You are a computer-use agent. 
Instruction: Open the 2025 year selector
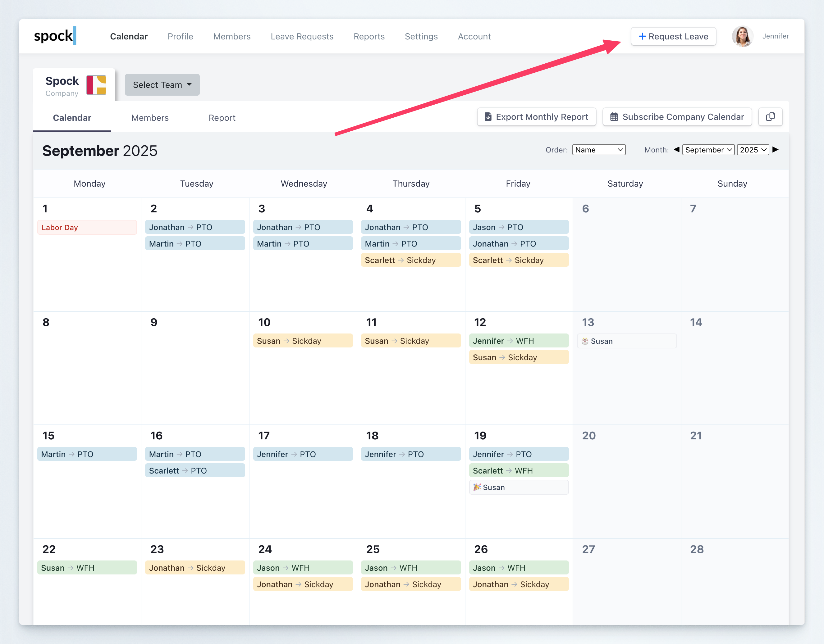(x=753, y=150)
